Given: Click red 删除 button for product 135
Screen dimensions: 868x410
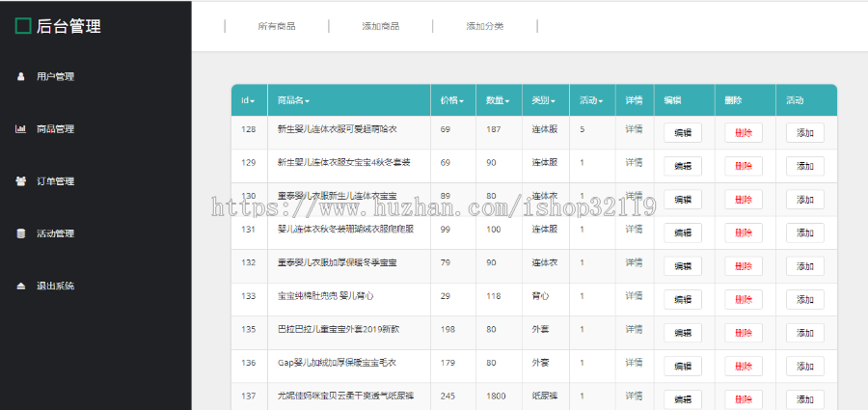Looking at the screenshot, I should 744,333.
